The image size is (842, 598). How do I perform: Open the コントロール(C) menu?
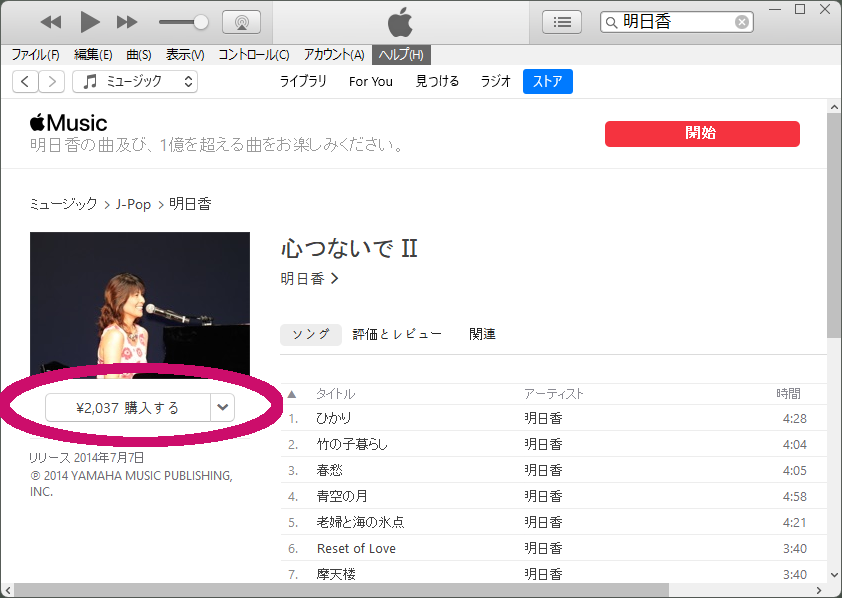click(x=253, y=55)
